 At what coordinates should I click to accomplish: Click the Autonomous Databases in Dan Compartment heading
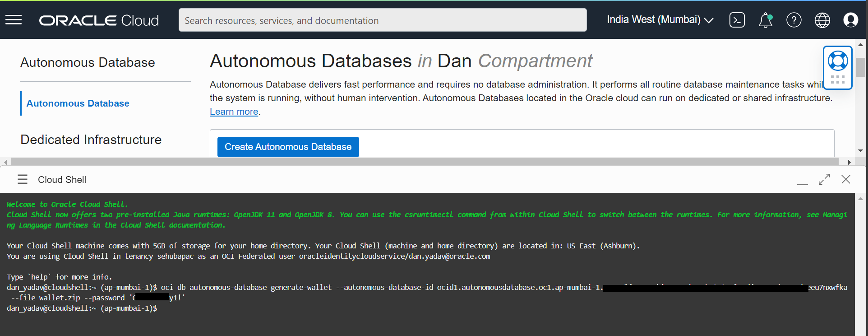pyautogui.click(x=401, y=61)
